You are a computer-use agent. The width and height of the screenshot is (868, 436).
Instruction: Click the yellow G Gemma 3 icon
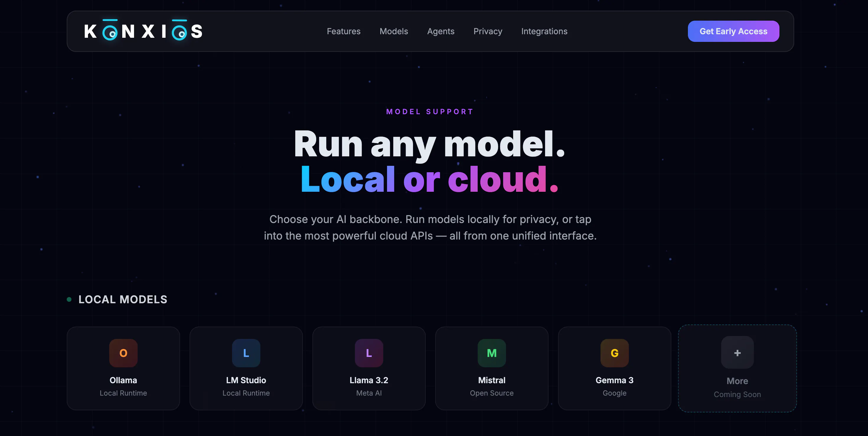[614, 353]
